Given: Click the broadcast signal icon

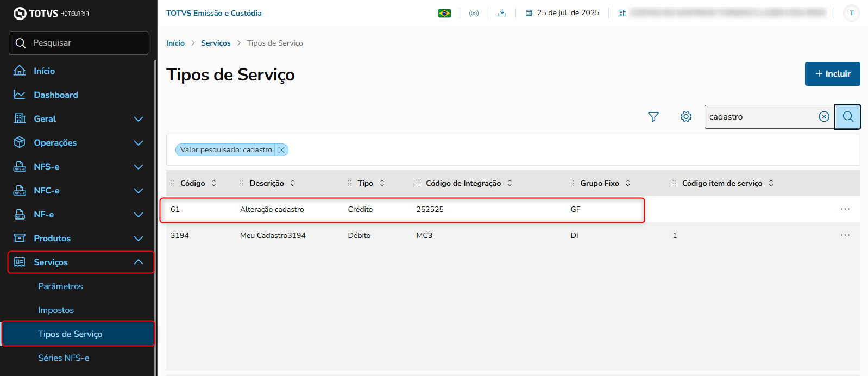Looking at the screenshot, I should tap(474, 13).
